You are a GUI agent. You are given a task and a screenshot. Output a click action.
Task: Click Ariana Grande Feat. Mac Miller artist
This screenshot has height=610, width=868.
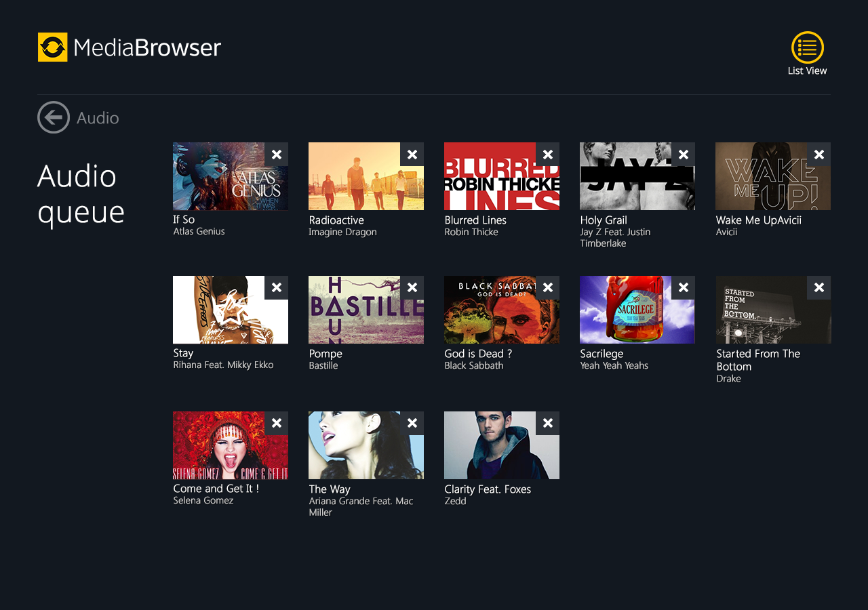click(361, 507)
